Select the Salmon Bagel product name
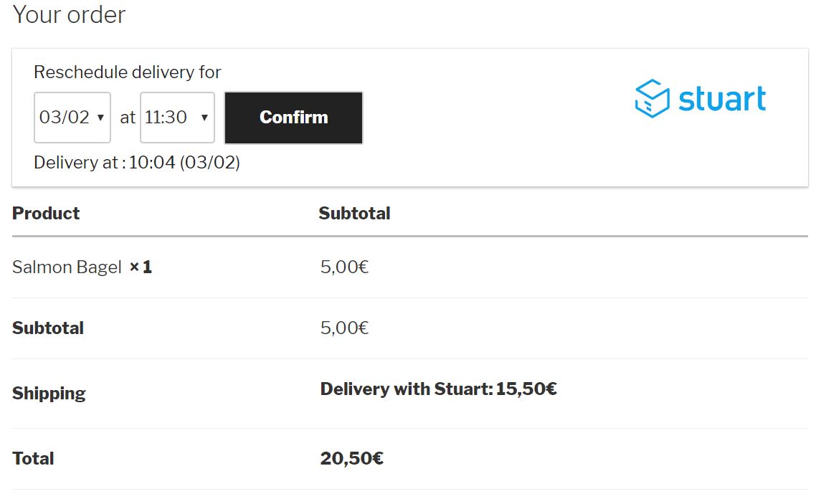Image resolution: width=826 pixels, height=504 pixels. click(x=67, y=267)
